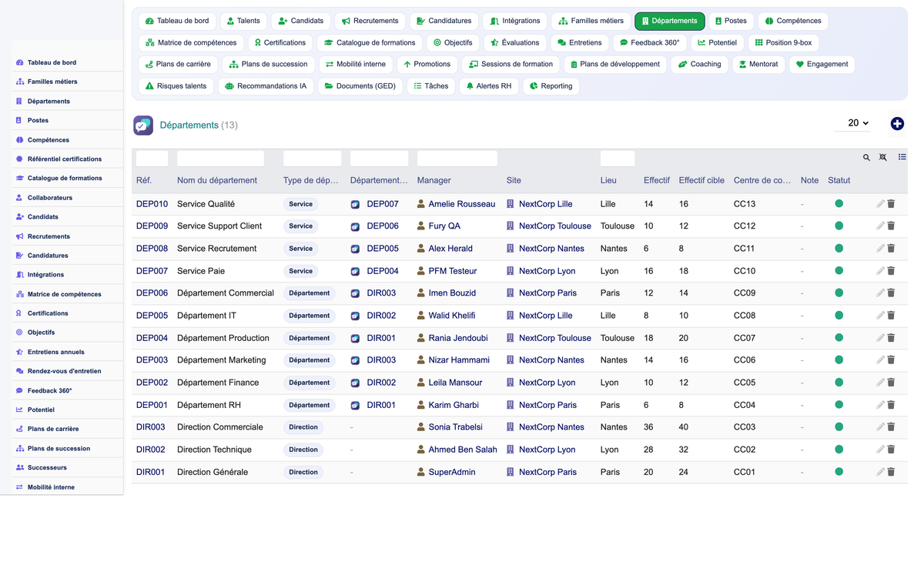Edit the Direction Commerciale row
Screen dimensions: 924x572
tap(880, 427)
